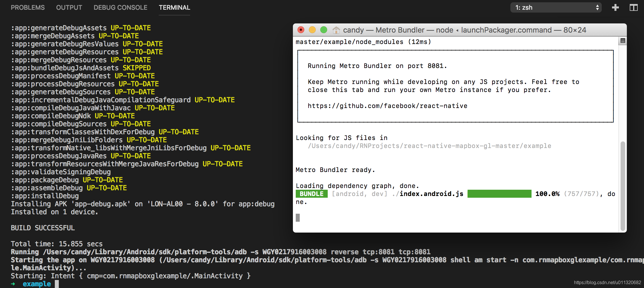Click the 'BUILD SUCCESSFUL' line in terminal
Viewport: 644px width, 288px height.
point(43,228)
